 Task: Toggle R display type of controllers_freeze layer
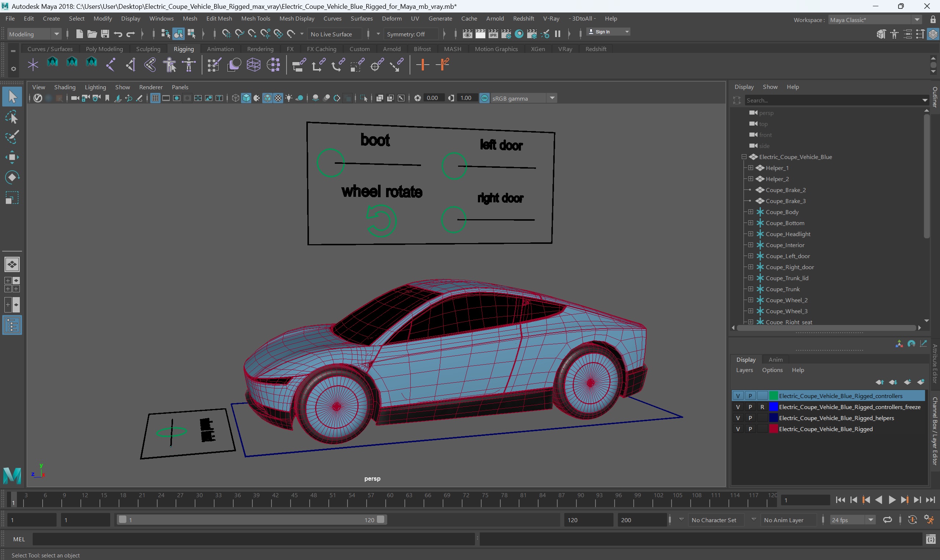coord(762,407)
